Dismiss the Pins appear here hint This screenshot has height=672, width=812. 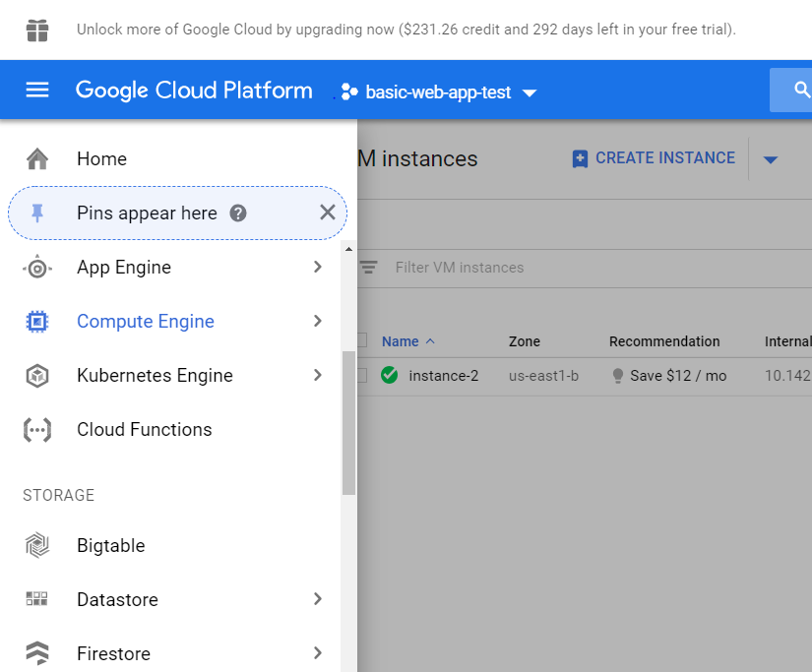pos(328,213)
